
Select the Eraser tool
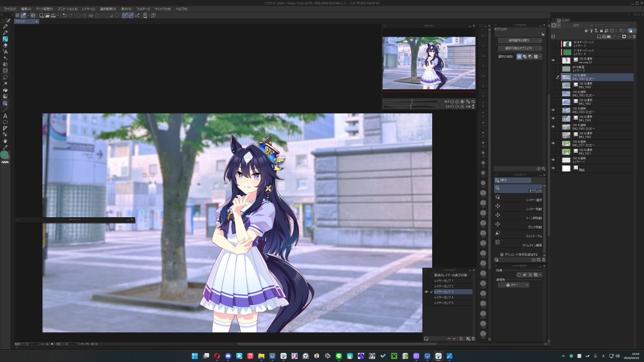pos(5,45)
